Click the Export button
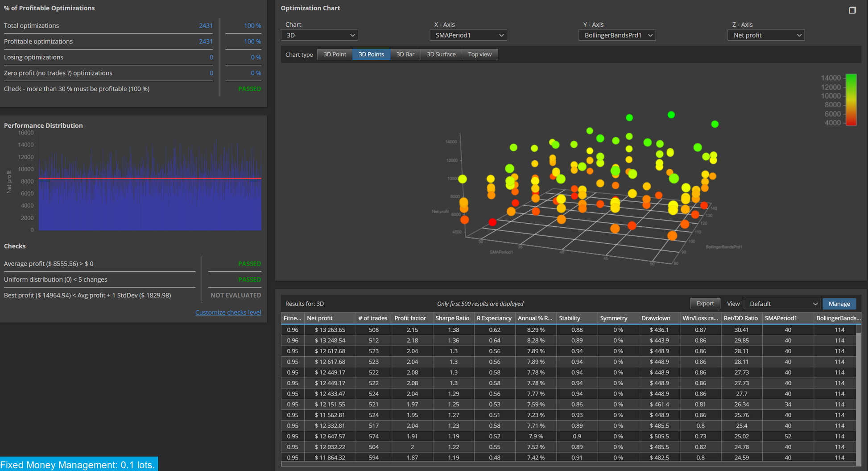Viewport: 868px width, 471px height. coord(705,304)
